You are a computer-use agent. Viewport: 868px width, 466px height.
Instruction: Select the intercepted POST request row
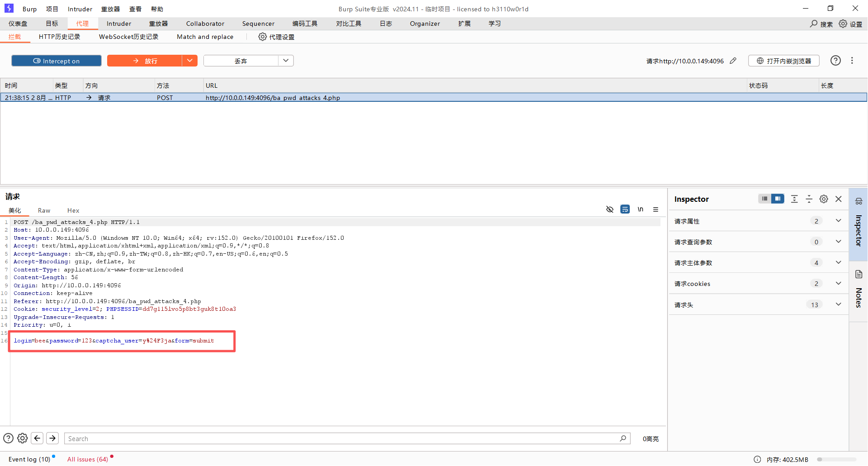[x=434, y=97]
